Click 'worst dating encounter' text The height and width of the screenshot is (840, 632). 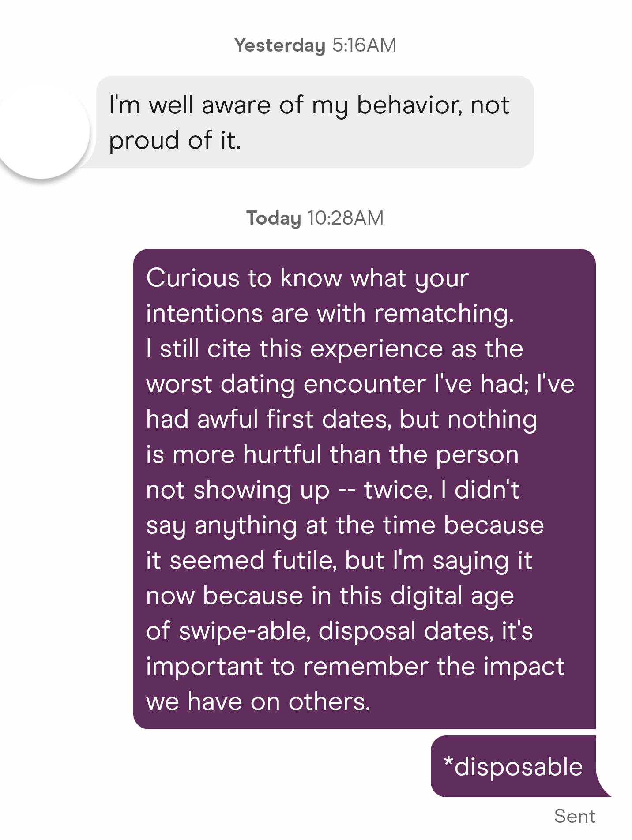[286, 384]
